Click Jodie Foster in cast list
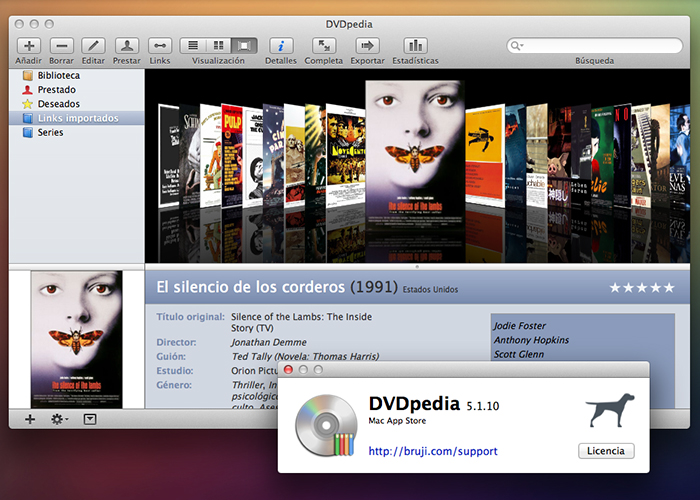This screenshot has height=500, width=700. (x=520, y=326)
